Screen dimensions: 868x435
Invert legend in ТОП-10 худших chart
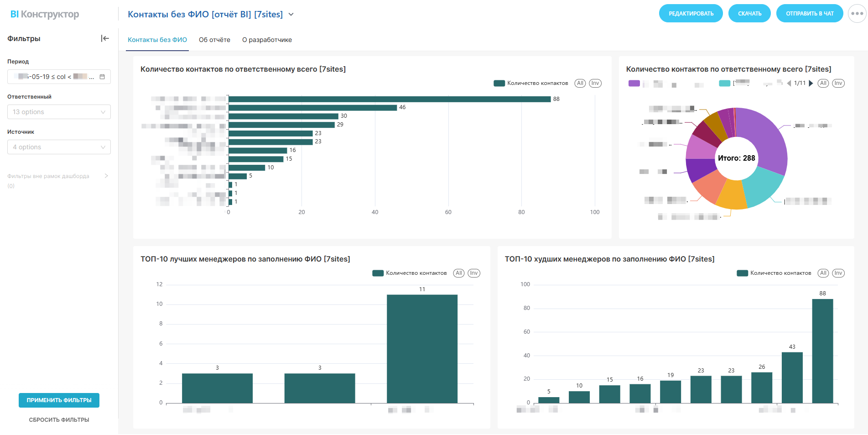[x=838, y=273]
